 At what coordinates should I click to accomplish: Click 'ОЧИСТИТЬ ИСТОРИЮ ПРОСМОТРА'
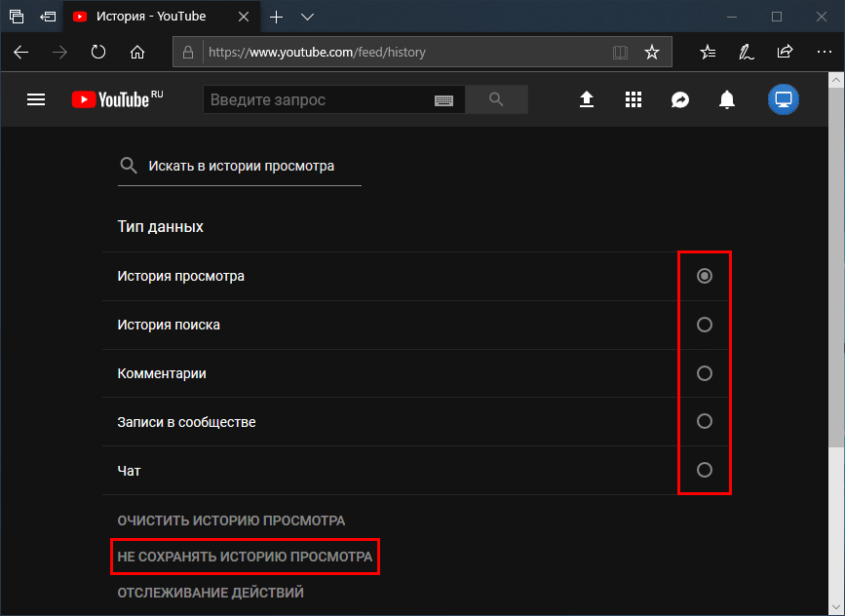click(x=231, y=520)
